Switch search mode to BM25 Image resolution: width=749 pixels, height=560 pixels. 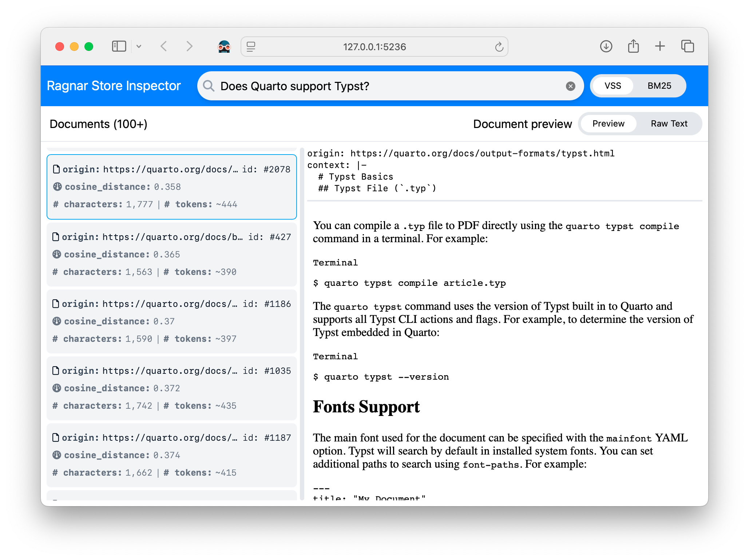click(659, 85)
